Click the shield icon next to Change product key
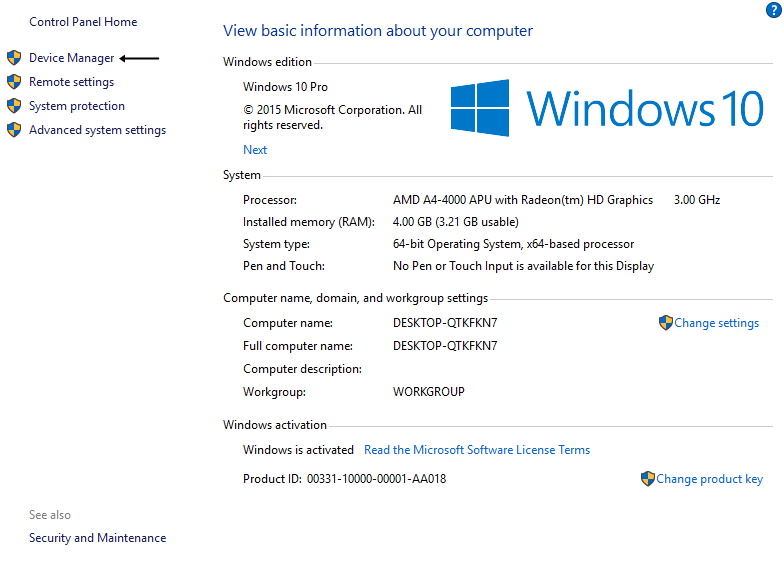 point(648,478)
